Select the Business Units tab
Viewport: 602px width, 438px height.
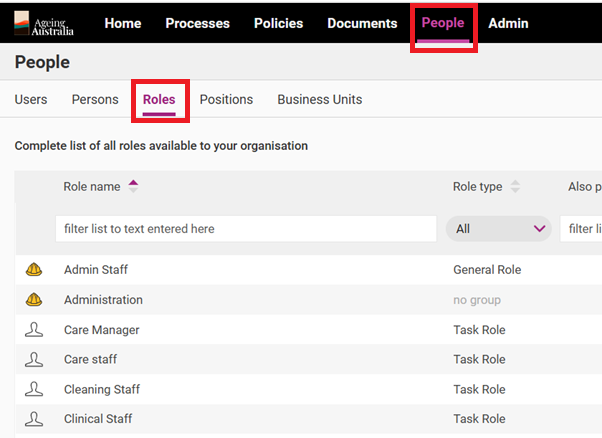[319, 100]
